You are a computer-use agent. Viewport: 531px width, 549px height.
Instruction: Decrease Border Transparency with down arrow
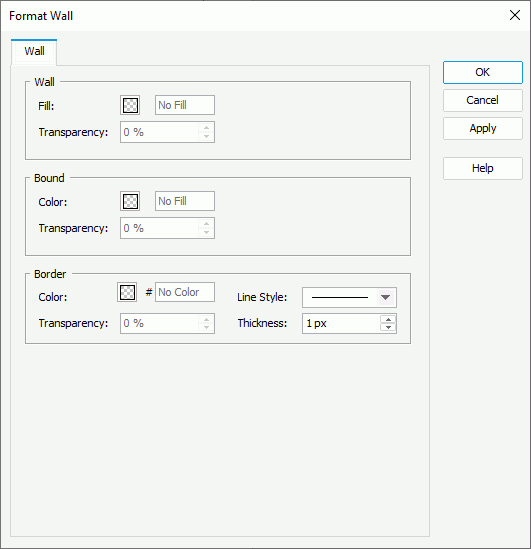(207, 328)
